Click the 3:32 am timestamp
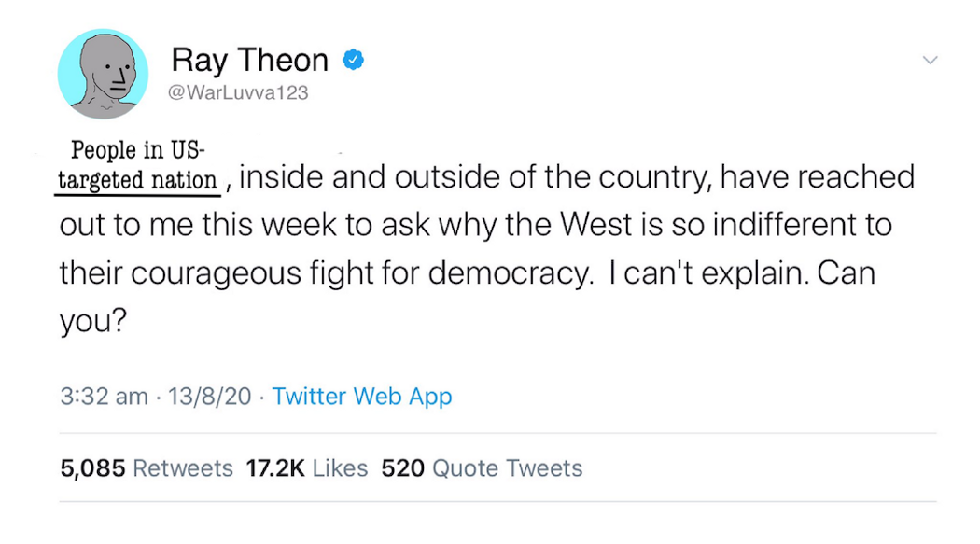 tap(104, 396)
